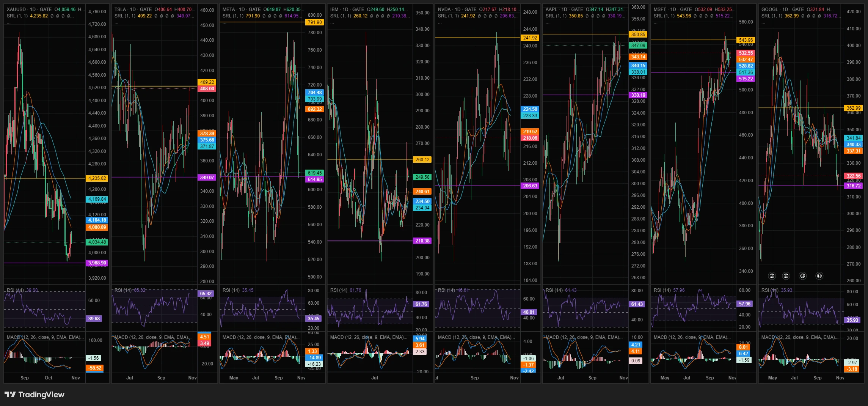Expand the collapsed indicator legend dots on NVDA chart

click(439, 23)
